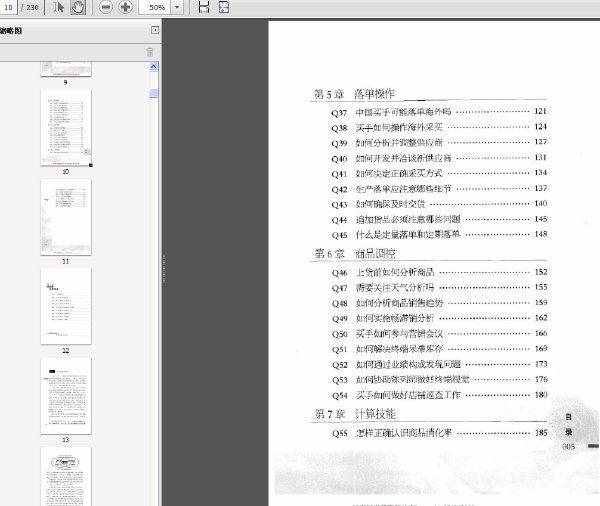Click the trash icon in thumbnails panel
Viewport: 600px width, 506px height.
[150, 52]
